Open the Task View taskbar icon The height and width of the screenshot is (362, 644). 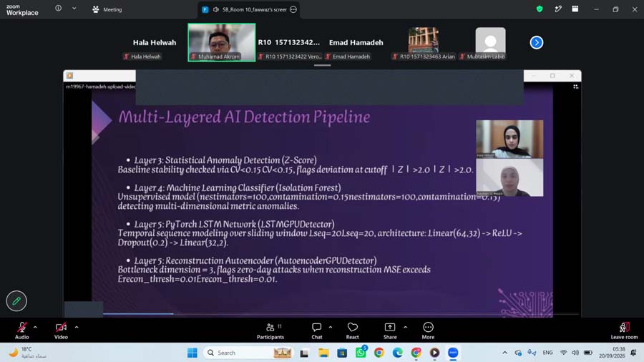304,353
